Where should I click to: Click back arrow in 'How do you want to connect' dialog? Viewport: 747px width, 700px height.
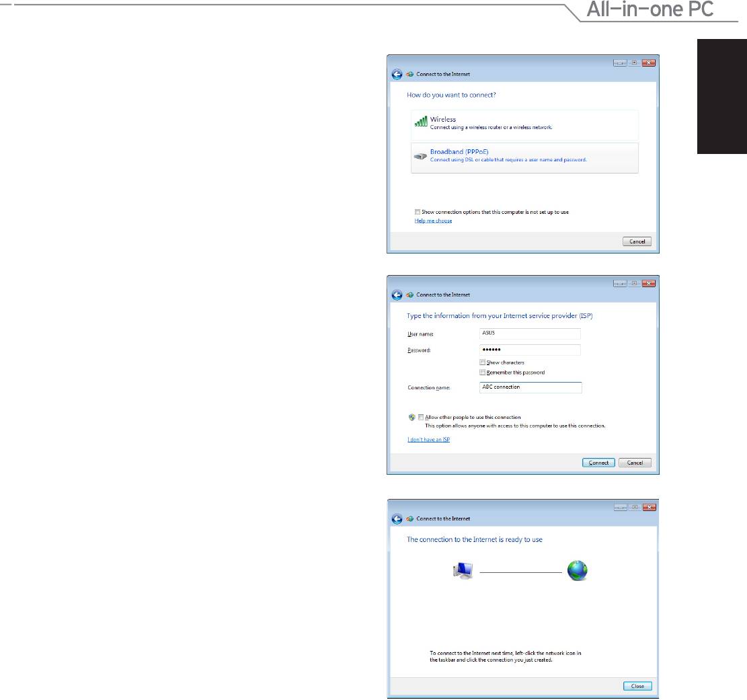[x=397, y=74]
